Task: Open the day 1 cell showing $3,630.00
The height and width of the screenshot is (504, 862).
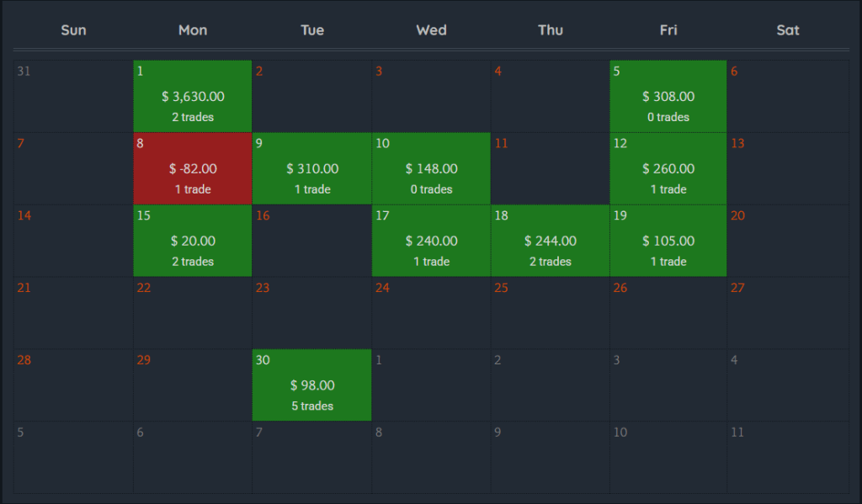Action: (x=193, y=96)
